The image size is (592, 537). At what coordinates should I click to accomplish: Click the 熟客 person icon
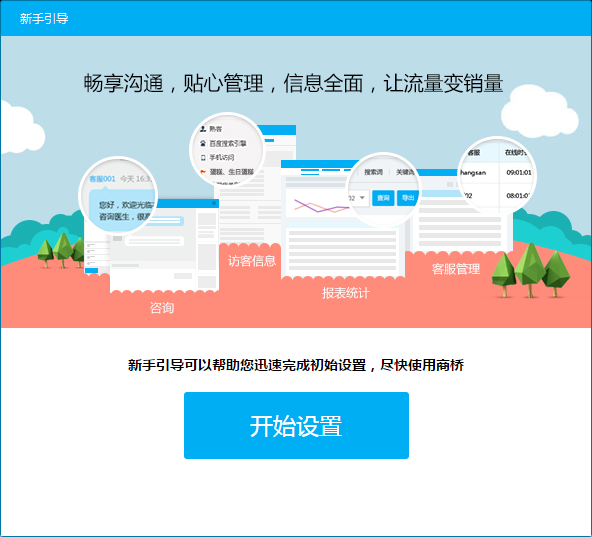point(203,129)
